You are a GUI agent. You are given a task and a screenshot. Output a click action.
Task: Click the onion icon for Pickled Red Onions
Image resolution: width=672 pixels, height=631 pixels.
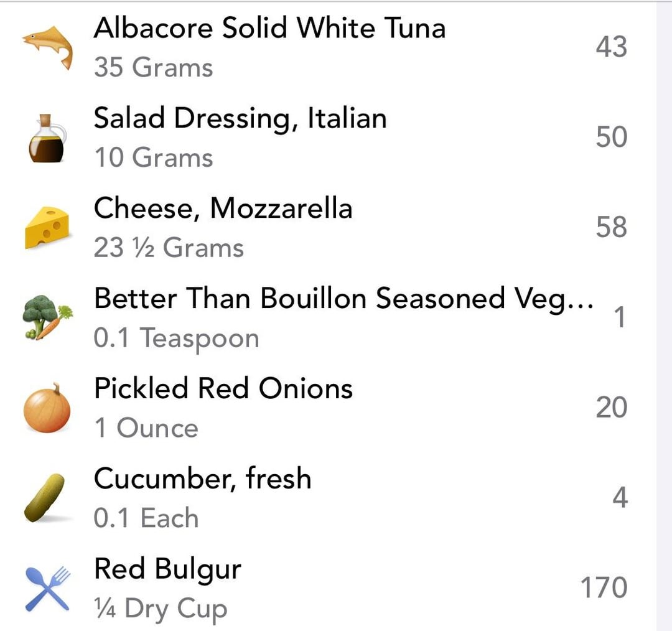(47, 408)
